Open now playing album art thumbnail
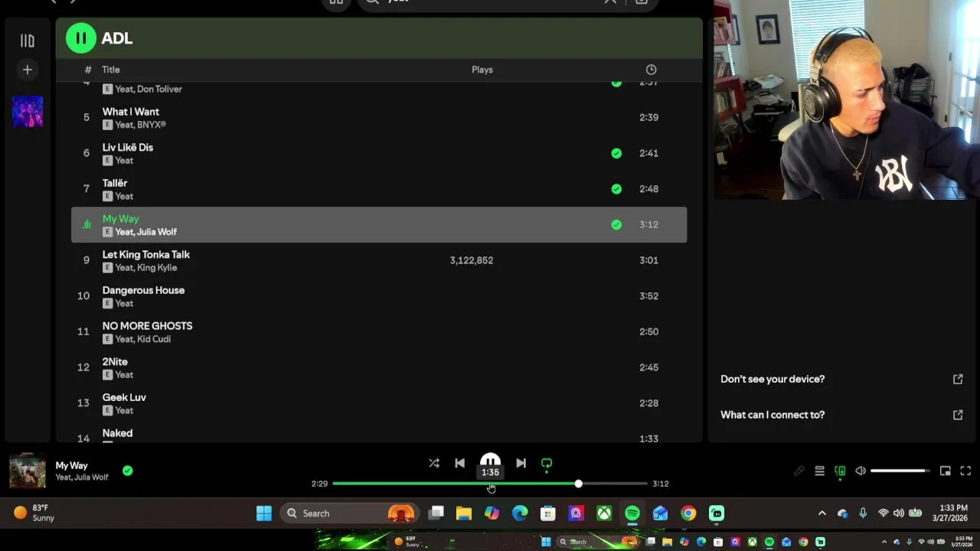This screenshot has width=980, height=551. (28, 471)
